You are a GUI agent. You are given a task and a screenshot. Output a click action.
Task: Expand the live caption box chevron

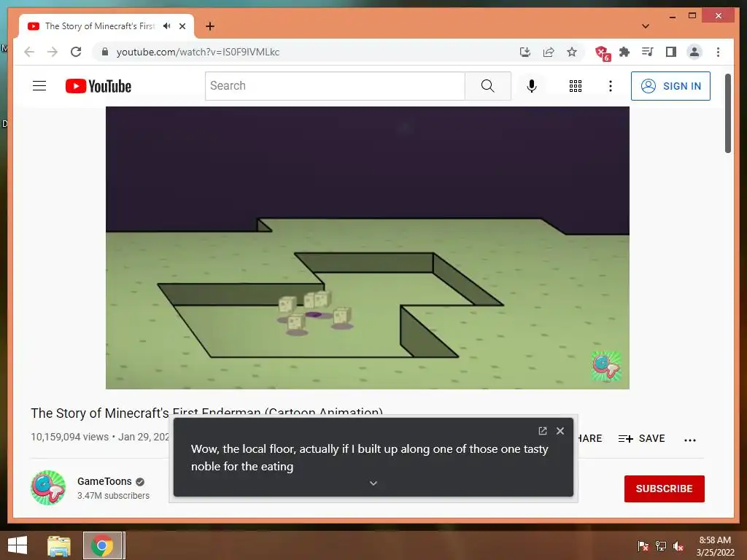tap(373, 483)
